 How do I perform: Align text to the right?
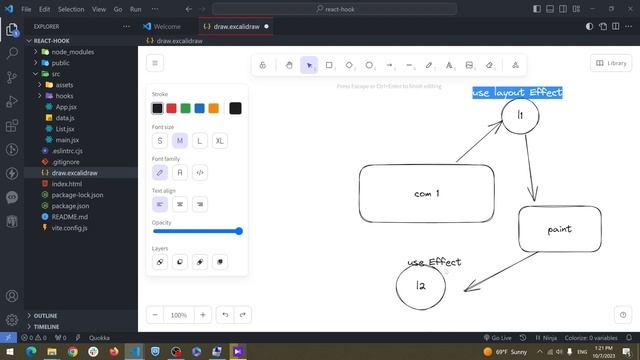click(x=200, y=204)
